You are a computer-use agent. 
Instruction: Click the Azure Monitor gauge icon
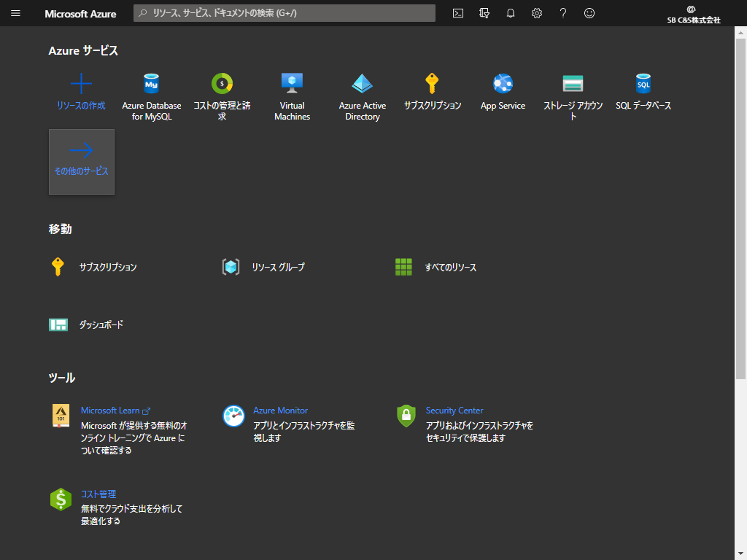(233, 416)
